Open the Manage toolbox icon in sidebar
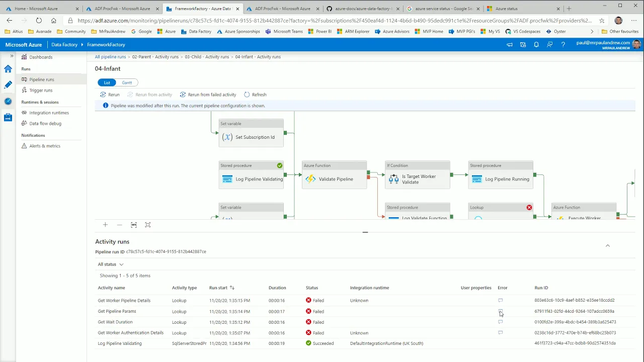Viewport: 644px width, 362px height. tap(8, 117)
